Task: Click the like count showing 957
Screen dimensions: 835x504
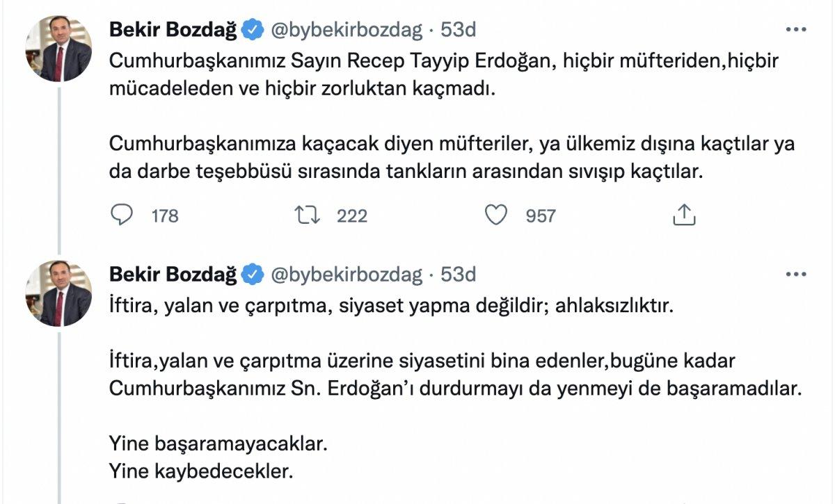Action: coord(541,216)
